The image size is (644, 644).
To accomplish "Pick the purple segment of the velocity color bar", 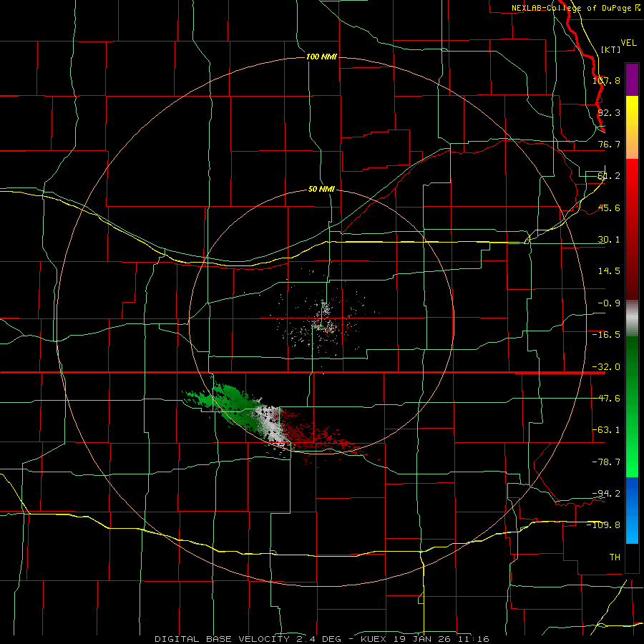I will [x=632, y=79].
